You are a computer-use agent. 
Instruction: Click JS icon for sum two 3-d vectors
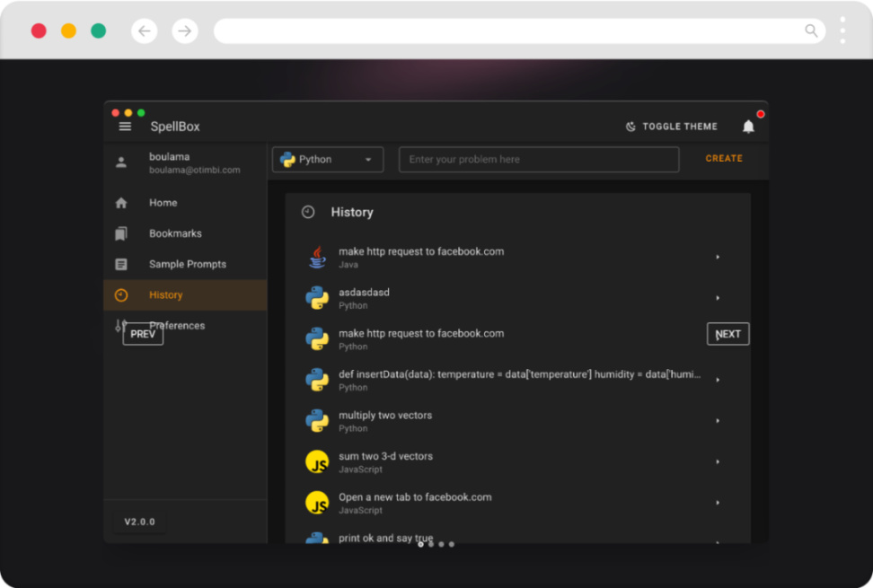pos(317,461)
